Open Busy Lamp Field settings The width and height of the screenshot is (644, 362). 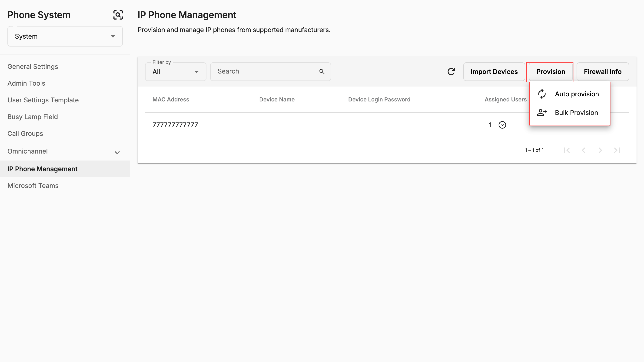33,117
